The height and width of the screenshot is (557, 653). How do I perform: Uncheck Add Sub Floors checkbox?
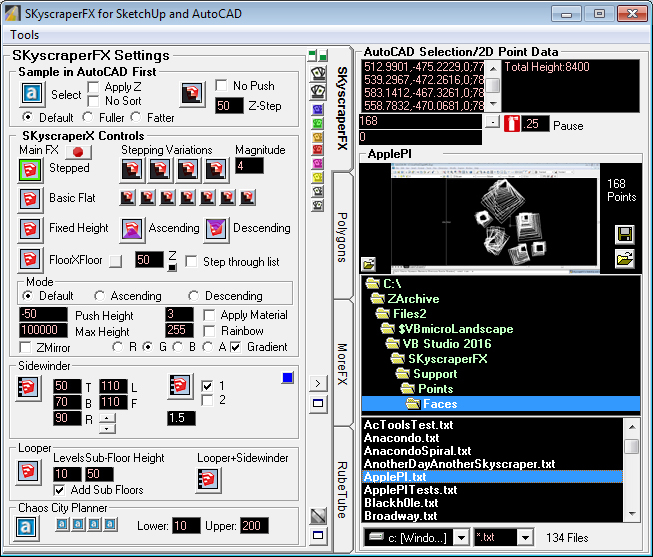[60, 490]
